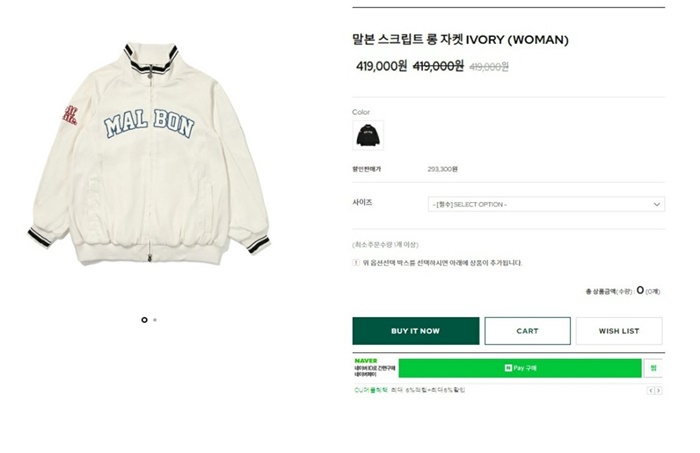This screenshot has width=700, height=453.
Task: Choose the black jacket color thumbnail
Action: [367, 134]
